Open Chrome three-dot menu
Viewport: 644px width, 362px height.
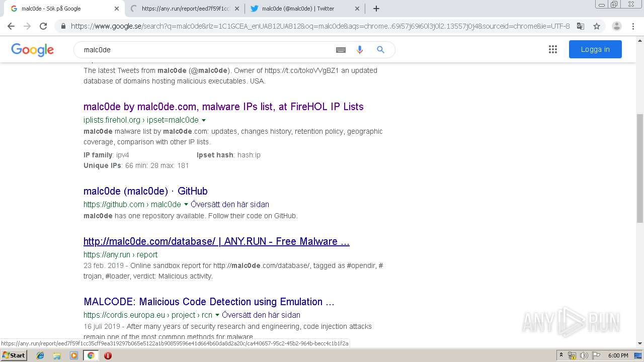point(633,26)
